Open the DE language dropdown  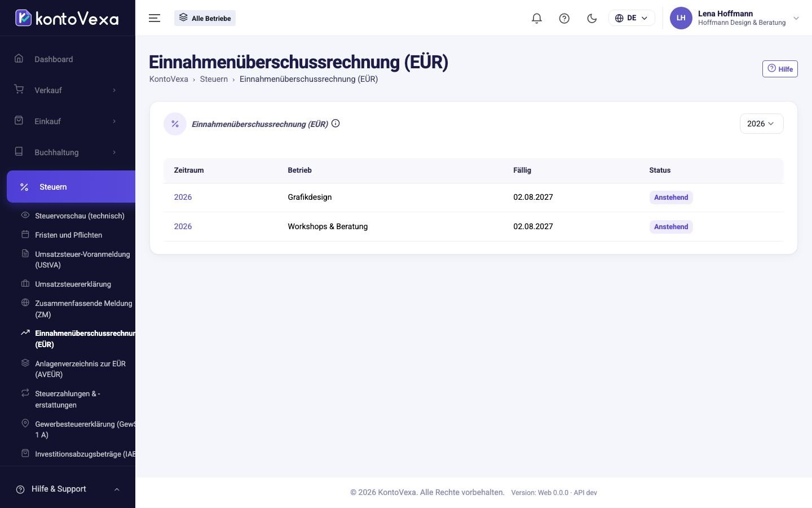click(x=632, y=18)
